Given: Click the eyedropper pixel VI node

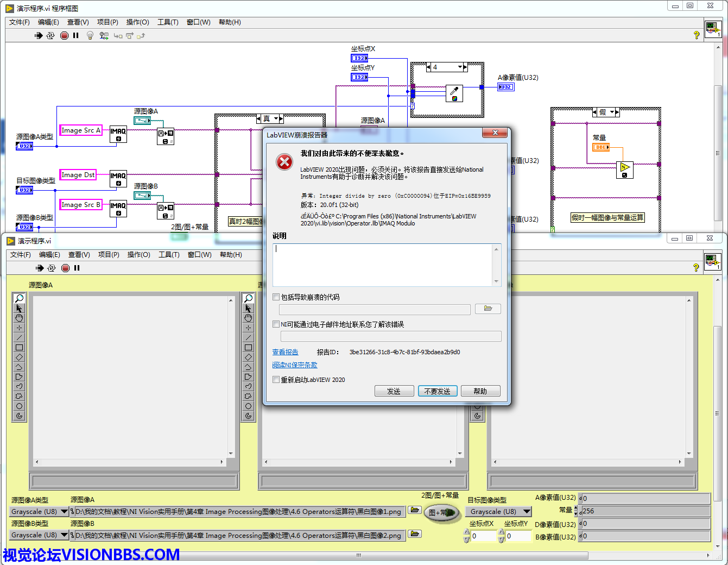Looking at the screenshot, I should click(454, 94).
